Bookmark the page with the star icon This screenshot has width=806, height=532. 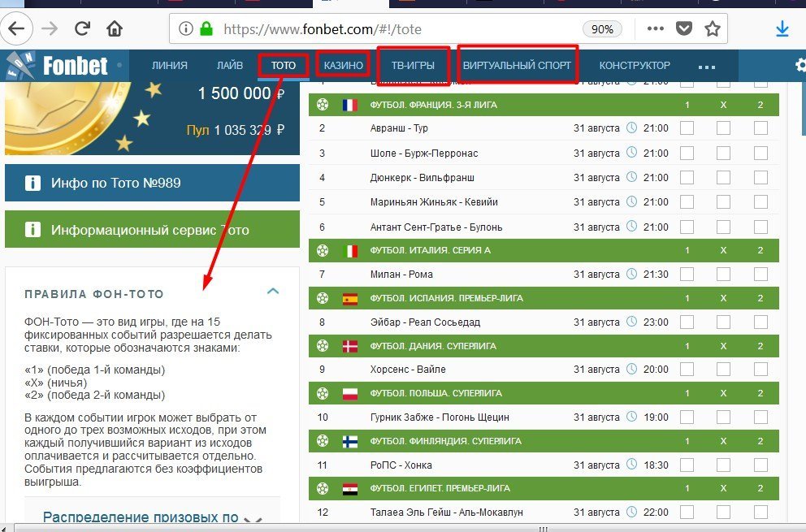tap(713, 29)
